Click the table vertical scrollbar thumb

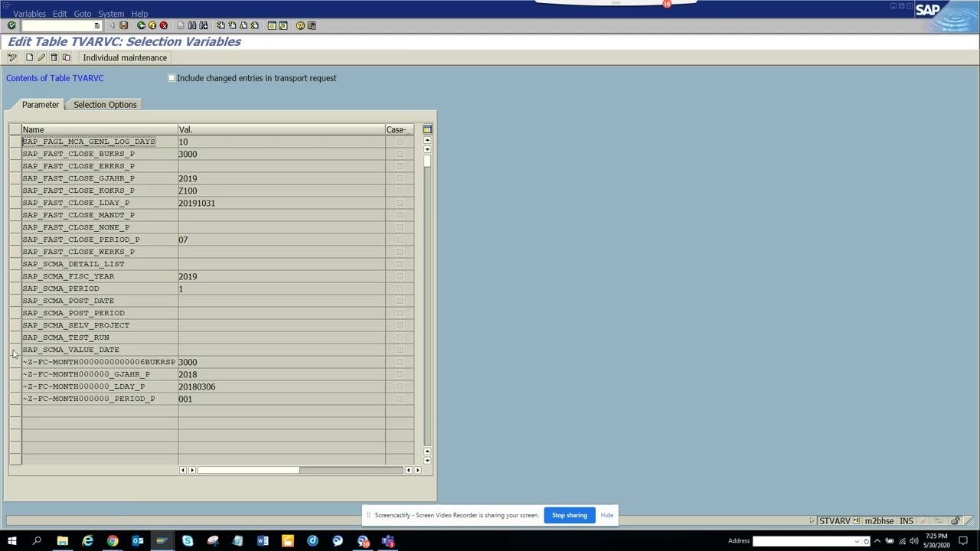coord(427,161)
